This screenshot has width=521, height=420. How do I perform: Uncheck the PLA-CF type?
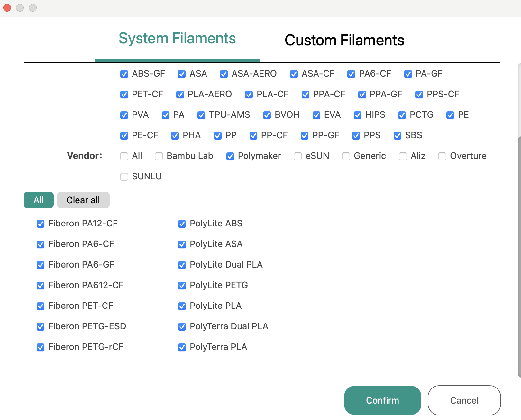[x=249, y=95]
